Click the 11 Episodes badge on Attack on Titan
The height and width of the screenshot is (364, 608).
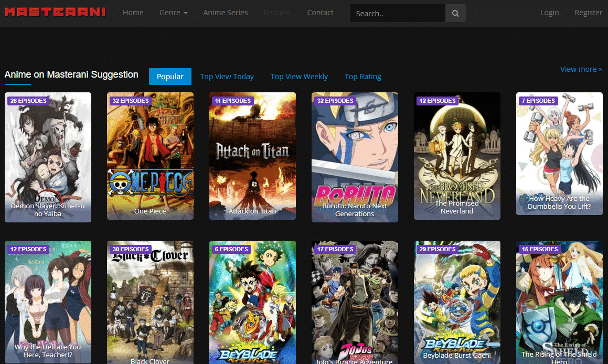(233, 101)
